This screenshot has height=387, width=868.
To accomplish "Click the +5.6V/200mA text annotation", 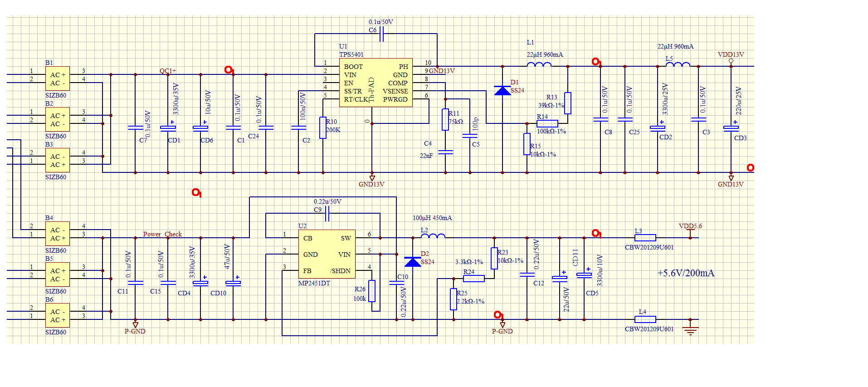I will 686,273.
